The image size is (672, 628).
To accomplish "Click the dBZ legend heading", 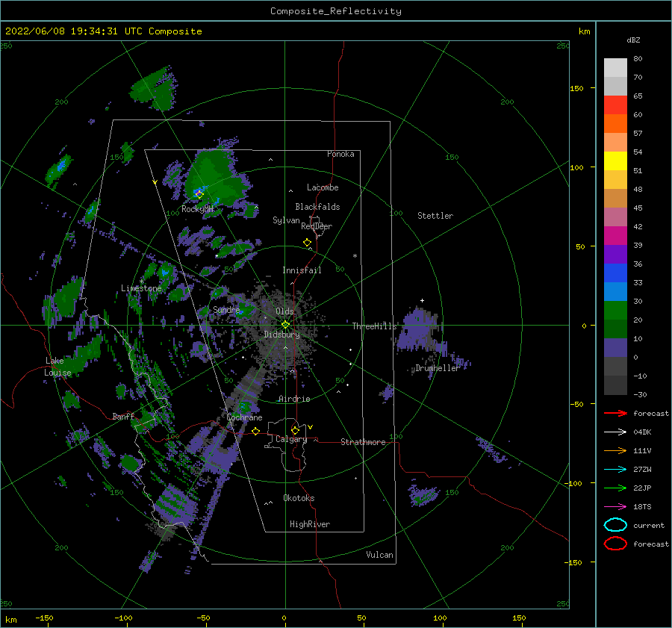I will tap(633, 40).
